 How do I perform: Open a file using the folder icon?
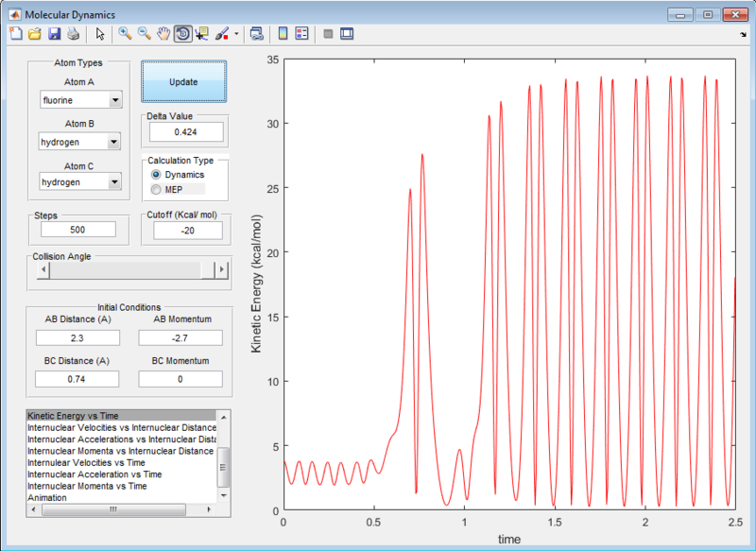[35, 34]
